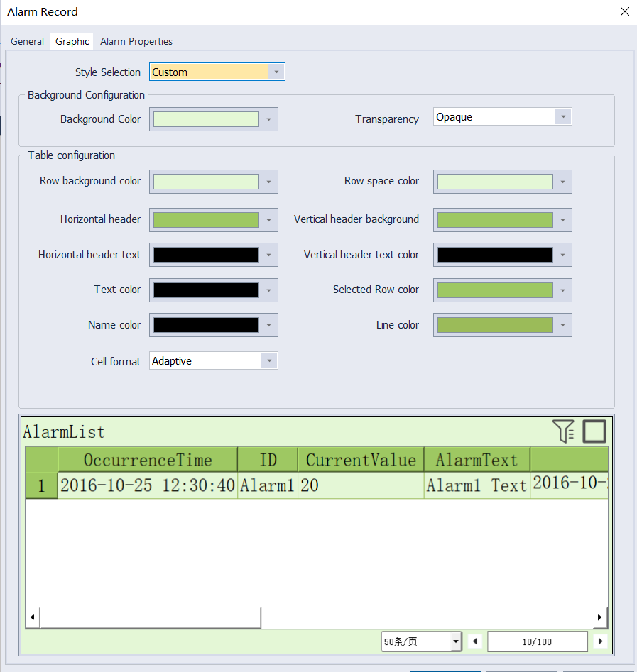Close the Alarm Record dialog

click(x=625, y=11)
